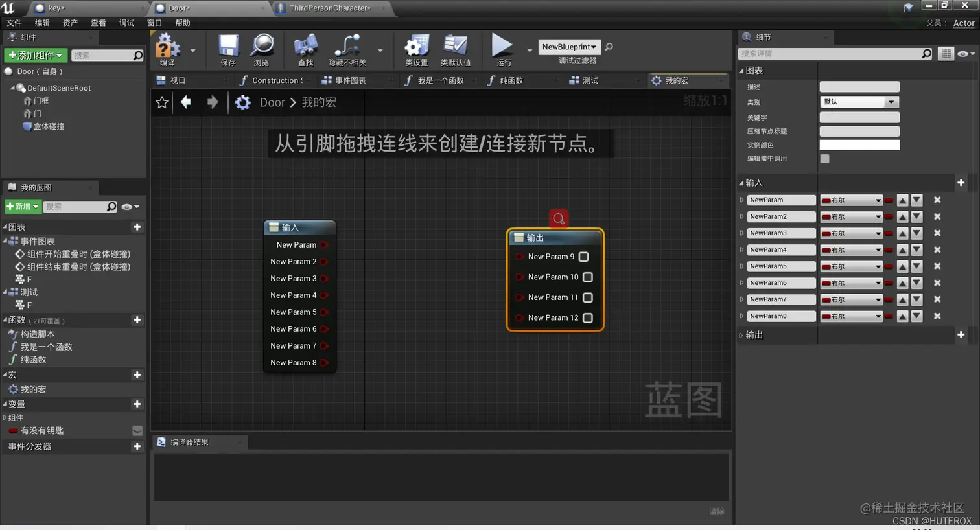
Task: Click the red search icon above 输出 node
Action: pyautogui.click(x=559, y=219)
